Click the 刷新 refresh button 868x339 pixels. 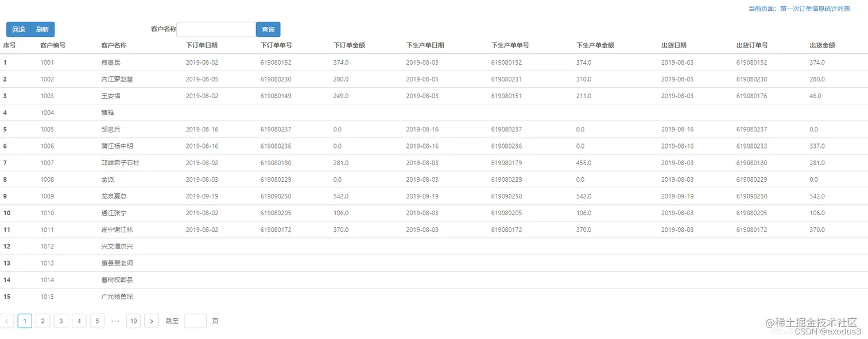pos(42,29)
